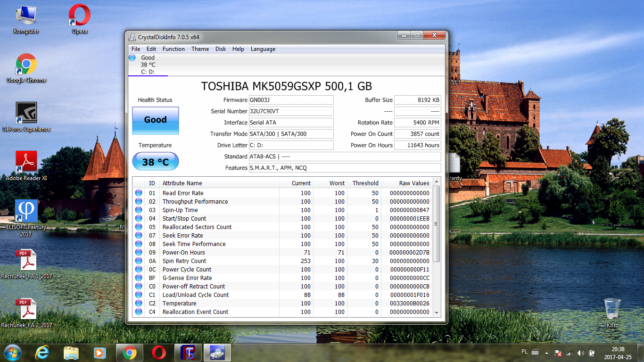Click status orb for Power-off Retract Count
This screenshot has height=362, width=644.
139,286
